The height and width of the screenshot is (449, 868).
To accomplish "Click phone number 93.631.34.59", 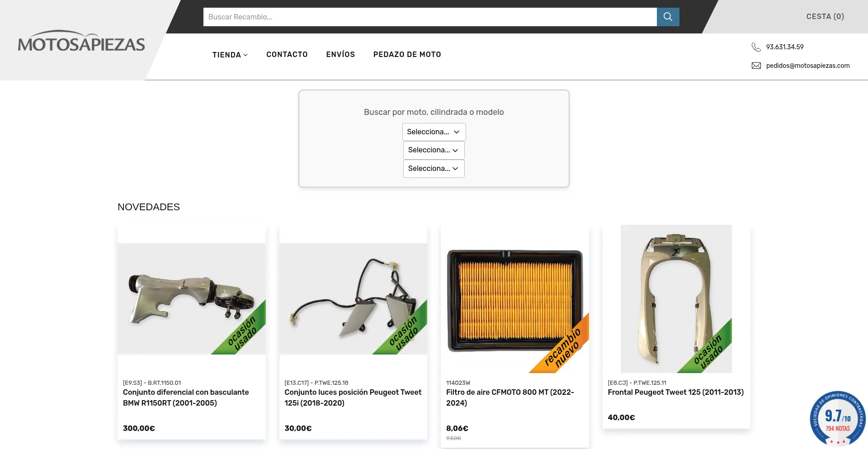I will [x=785, y=47].
